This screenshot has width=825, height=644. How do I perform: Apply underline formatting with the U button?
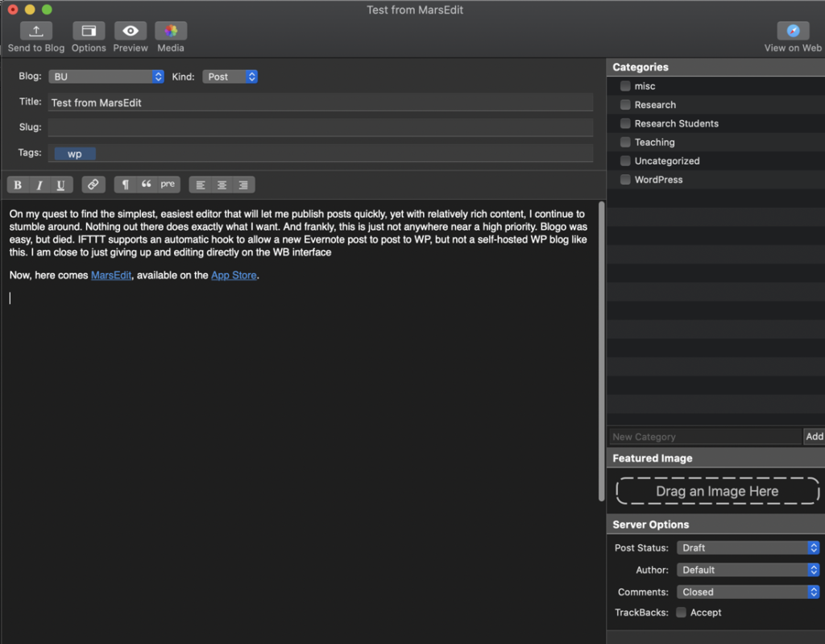(61, 185)
